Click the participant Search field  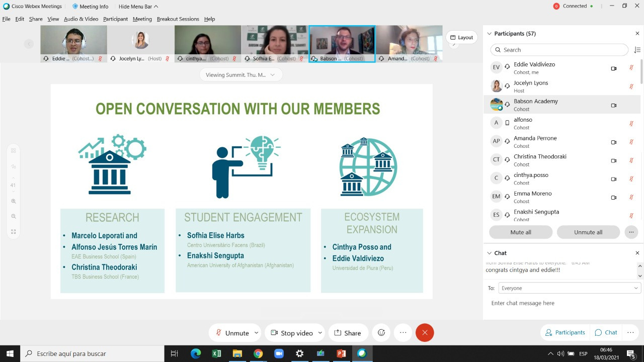558,50
